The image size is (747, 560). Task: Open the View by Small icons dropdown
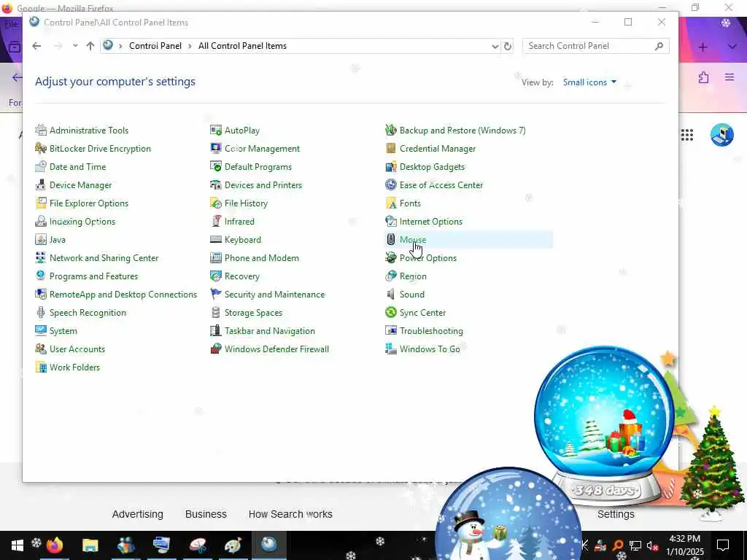589,82
